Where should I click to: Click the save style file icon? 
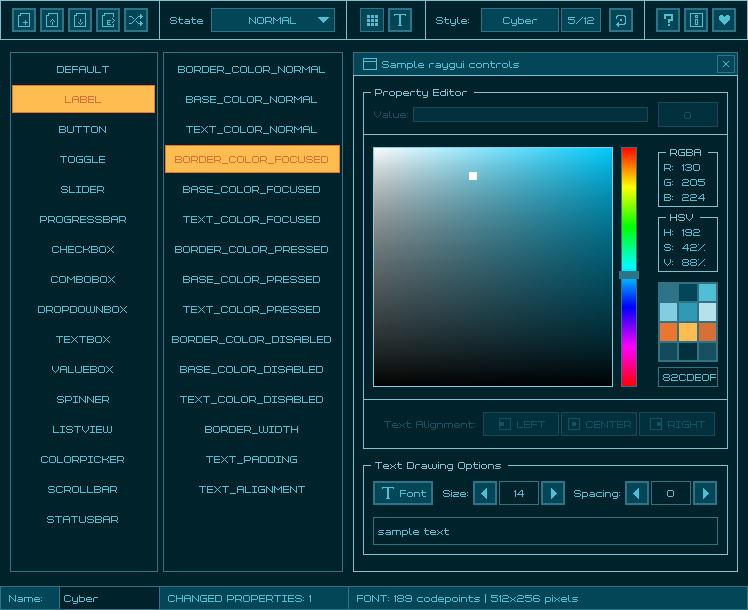tap(80, 20)
